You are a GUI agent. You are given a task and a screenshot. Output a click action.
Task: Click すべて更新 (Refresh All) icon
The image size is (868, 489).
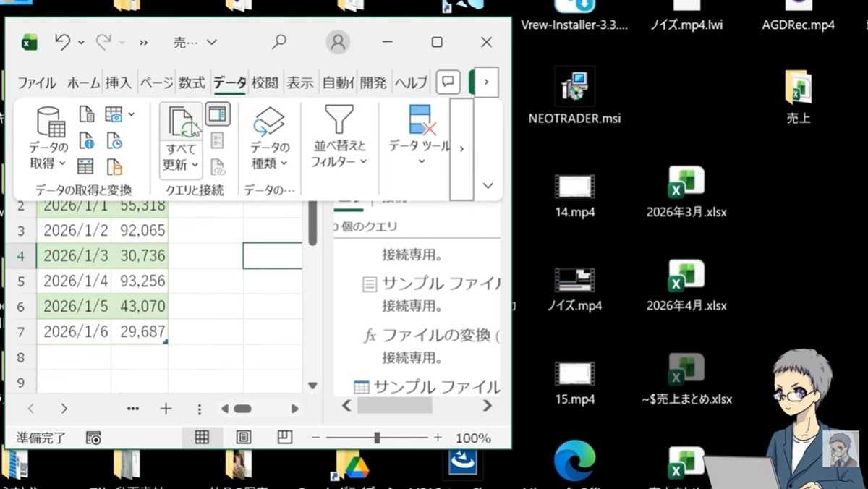coord(179,123)
